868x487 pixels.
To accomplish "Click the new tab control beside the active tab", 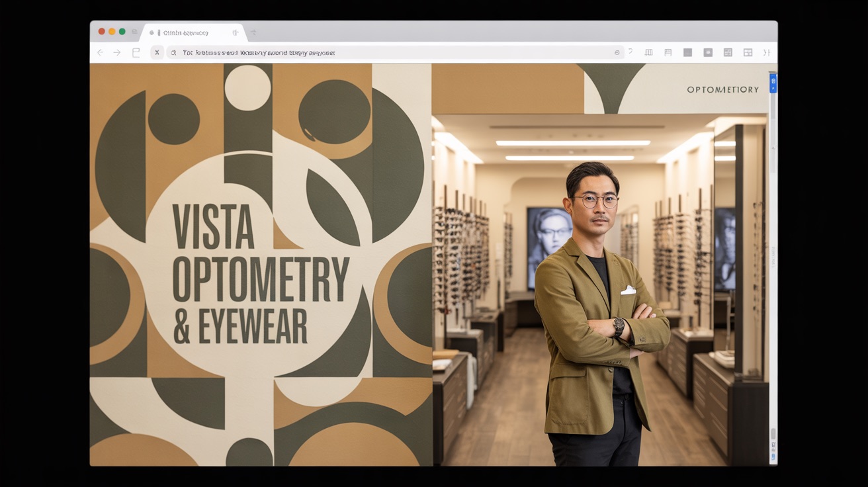I will [x=253, y=30].
